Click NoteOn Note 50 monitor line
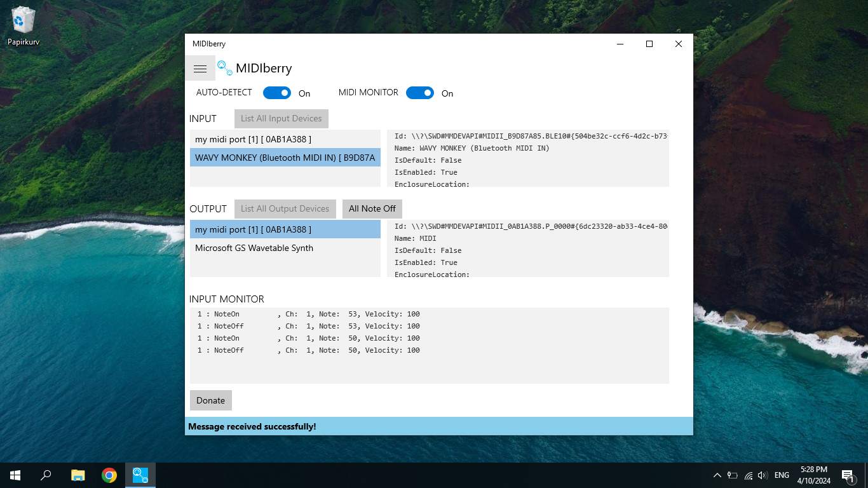 pos(309,338)
